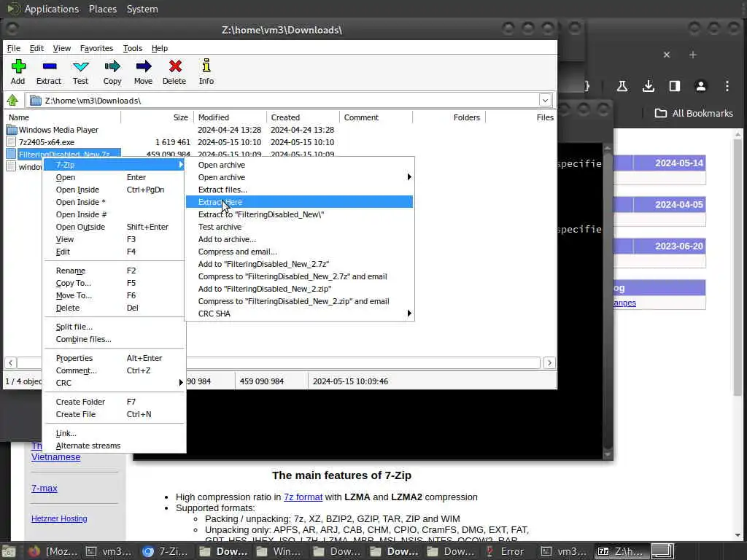Open All Bookmarks folder
The width and height of the screenshot is (747, 560).
tap(694, 113)
